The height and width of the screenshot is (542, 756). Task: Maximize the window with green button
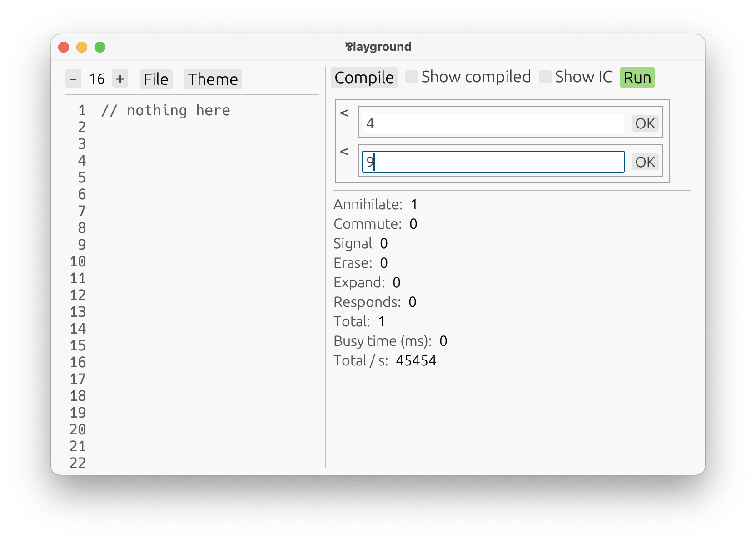point(100,47)
